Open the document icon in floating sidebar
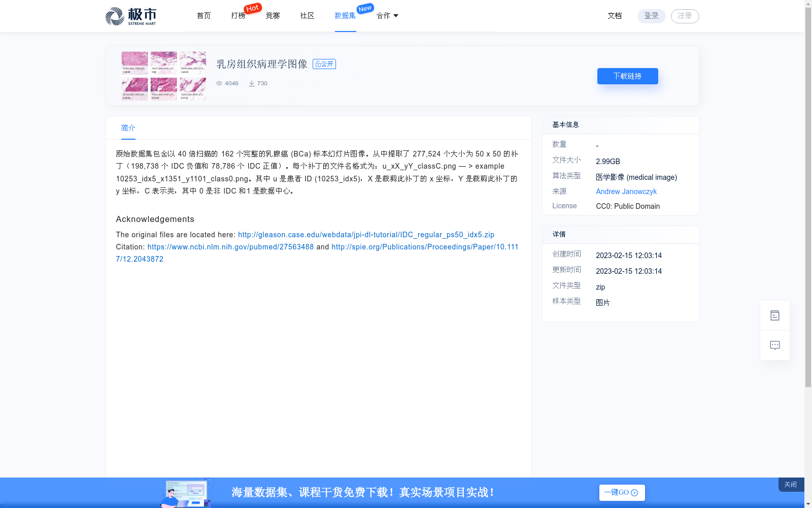 click(x=775, y=315)
